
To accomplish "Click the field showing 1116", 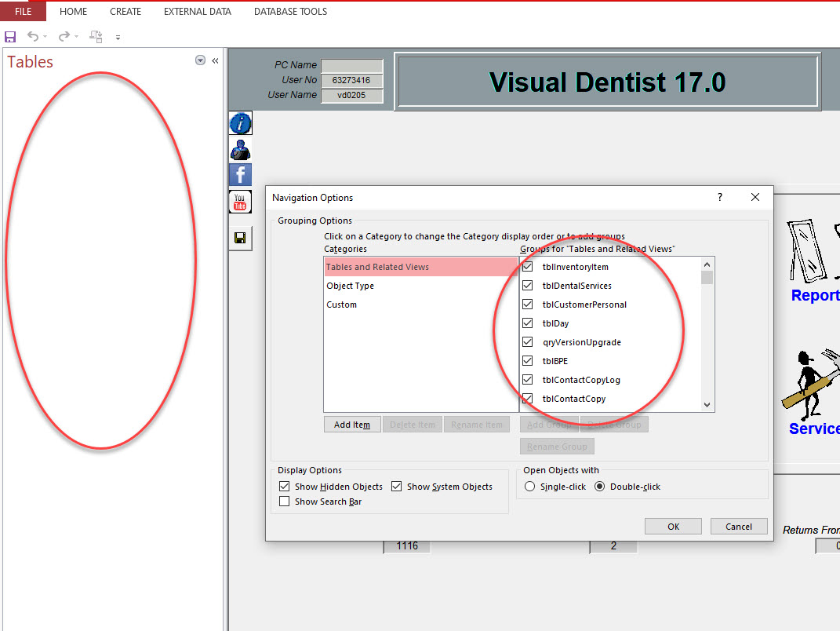I will coord(407,546).
